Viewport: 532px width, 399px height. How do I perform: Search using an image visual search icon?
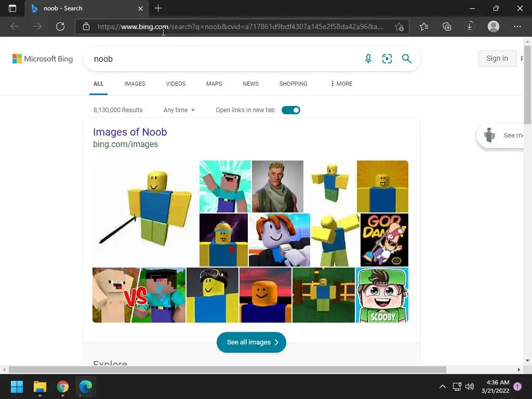[x=387, y=59]
